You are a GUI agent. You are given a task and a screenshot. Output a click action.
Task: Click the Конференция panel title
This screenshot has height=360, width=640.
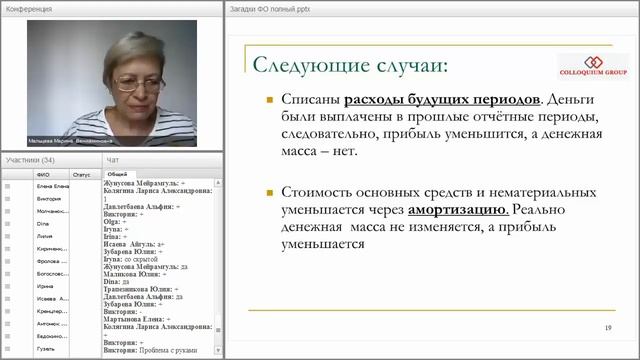[29, 9]
